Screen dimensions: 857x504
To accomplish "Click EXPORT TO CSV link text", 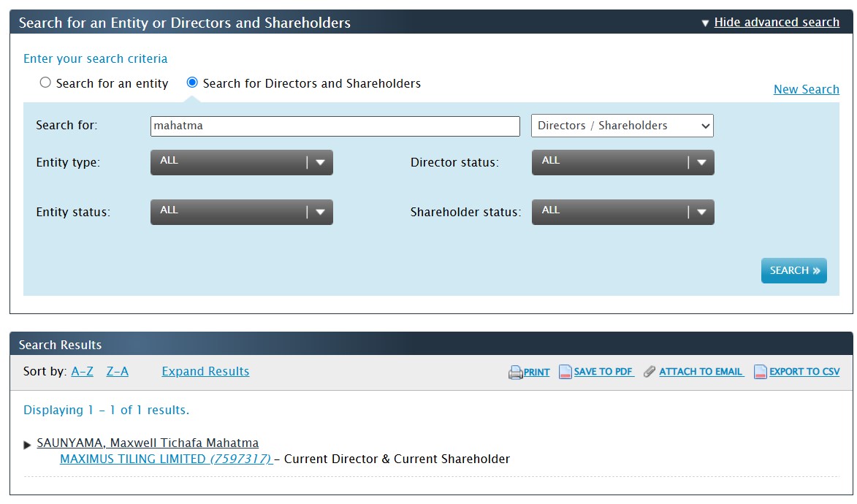I will (x=804, y=372).
